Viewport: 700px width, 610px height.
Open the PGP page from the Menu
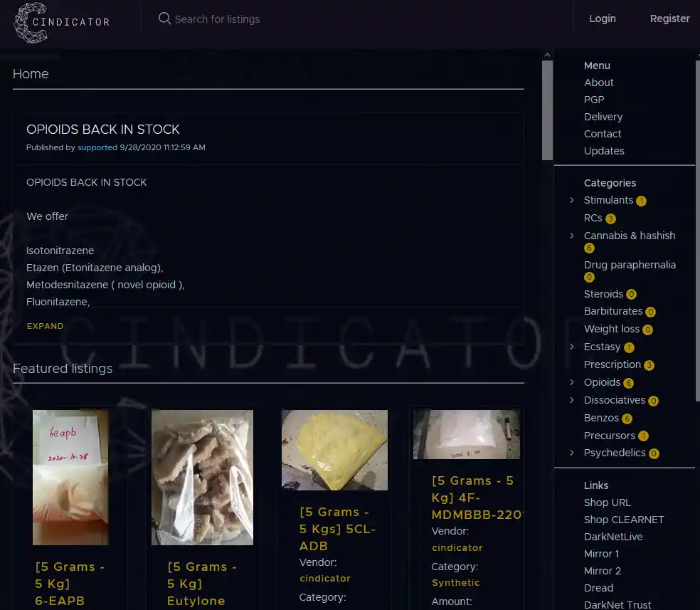pos(594,100)
